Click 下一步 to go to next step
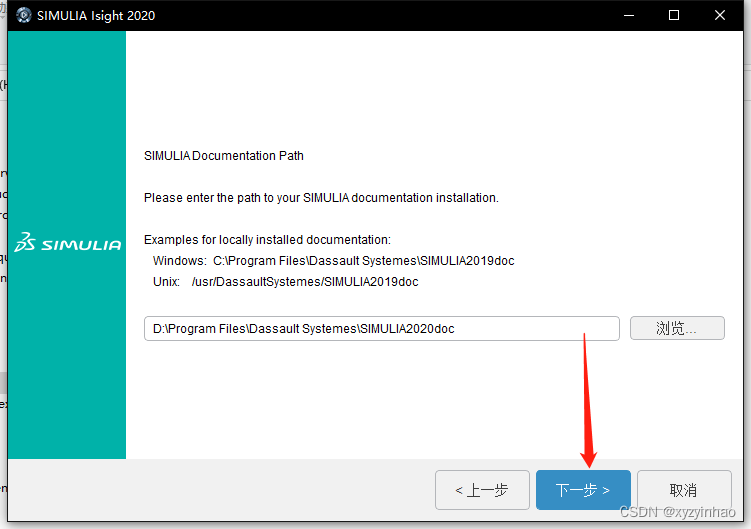The image size is (751, 529). [x=583, y=490]
